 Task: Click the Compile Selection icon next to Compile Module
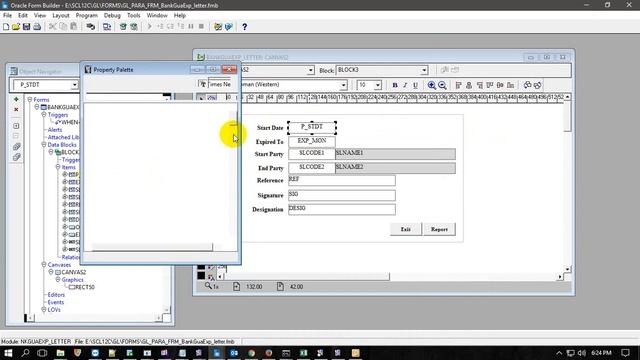coord(134,27)
